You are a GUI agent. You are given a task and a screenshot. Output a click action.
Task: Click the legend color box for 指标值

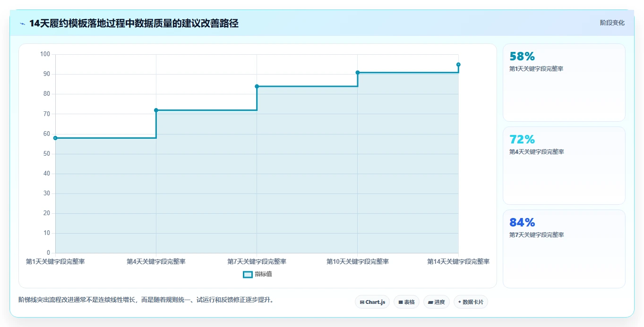(248, 274)
